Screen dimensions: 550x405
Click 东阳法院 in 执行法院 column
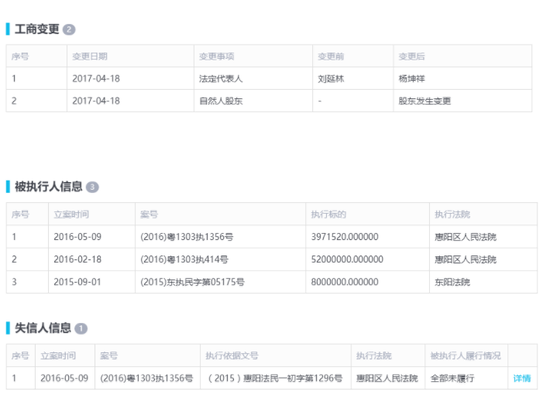point(452,282)
